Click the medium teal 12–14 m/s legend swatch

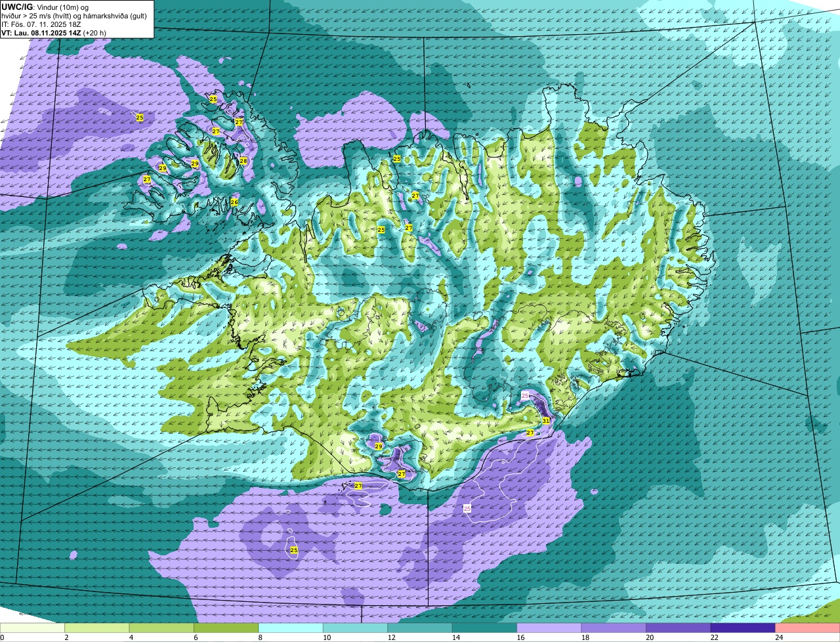(420, 628)
